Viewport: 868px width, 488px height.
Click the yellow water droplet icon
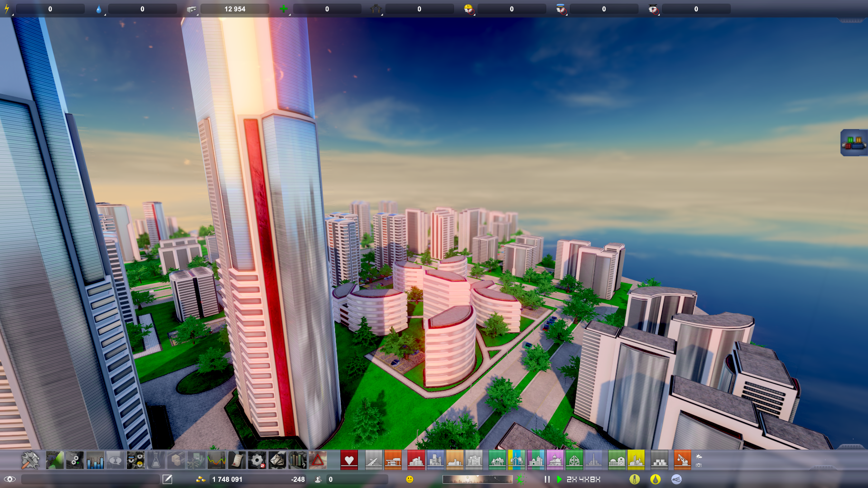655,479
